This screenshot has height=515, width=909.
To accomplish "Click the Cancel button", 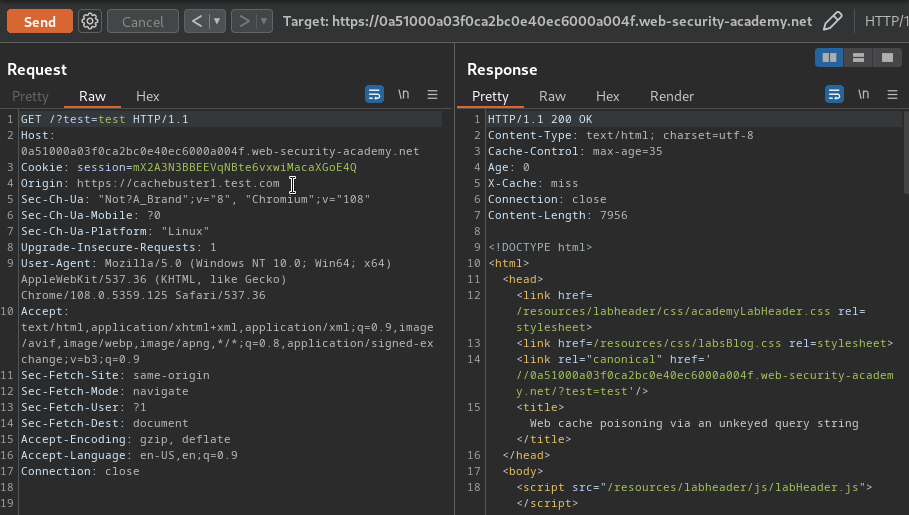I will click(143, 21).
